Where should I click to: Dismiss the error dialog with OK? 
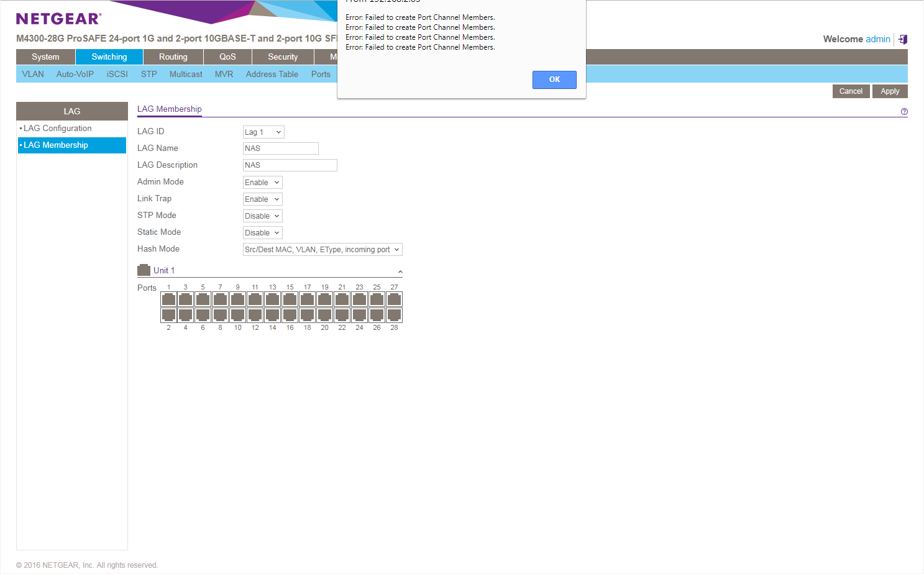click(x=554, y=80)
